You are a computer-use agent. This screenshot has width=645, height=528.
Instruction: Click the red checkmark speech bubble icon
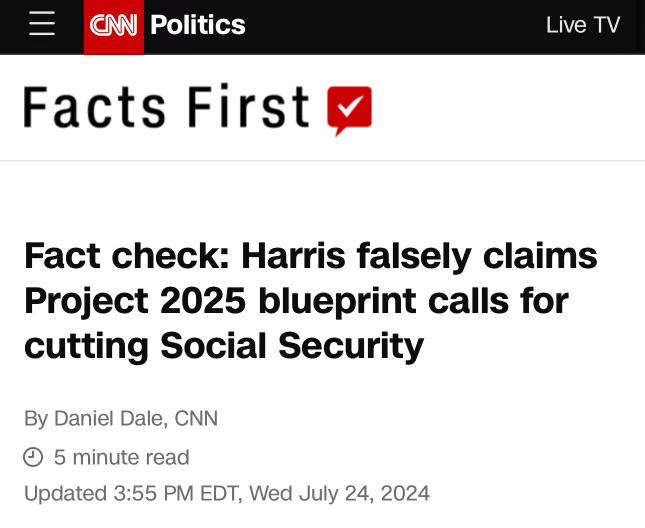click(x=349, y=110)
